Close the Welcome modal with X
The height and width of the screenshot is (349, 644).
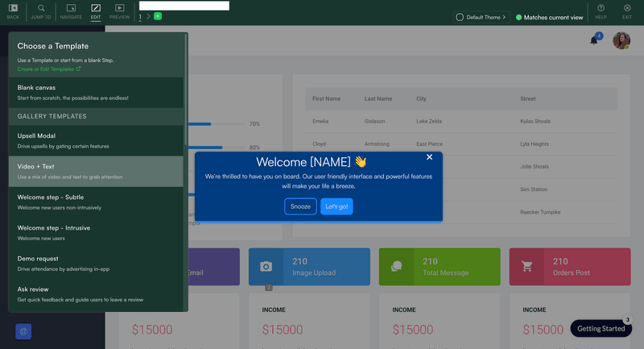(429, 157)
